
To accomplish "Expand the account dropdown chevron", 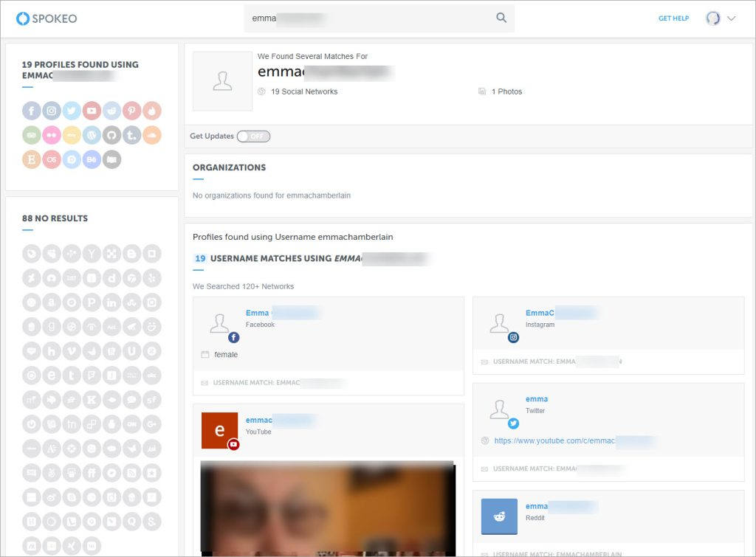I will [x=732, y=18].
